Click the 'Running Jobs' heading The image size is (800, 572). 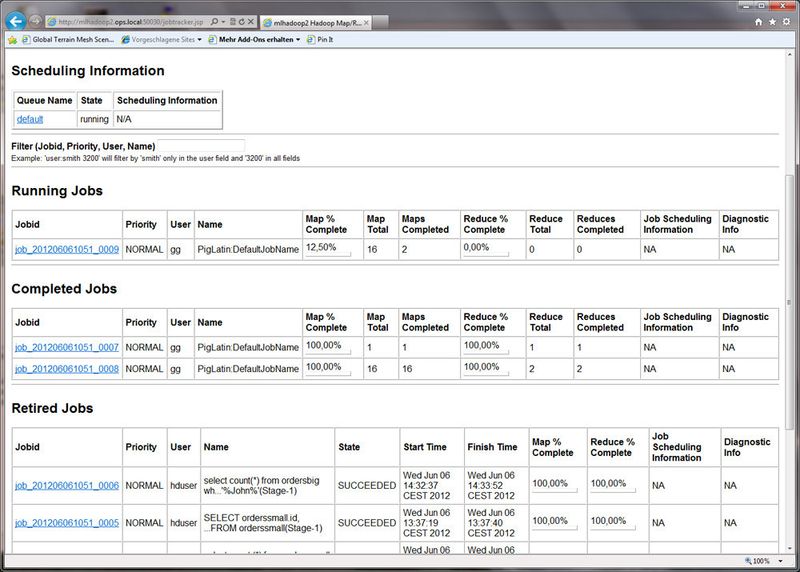pos(57,191)
